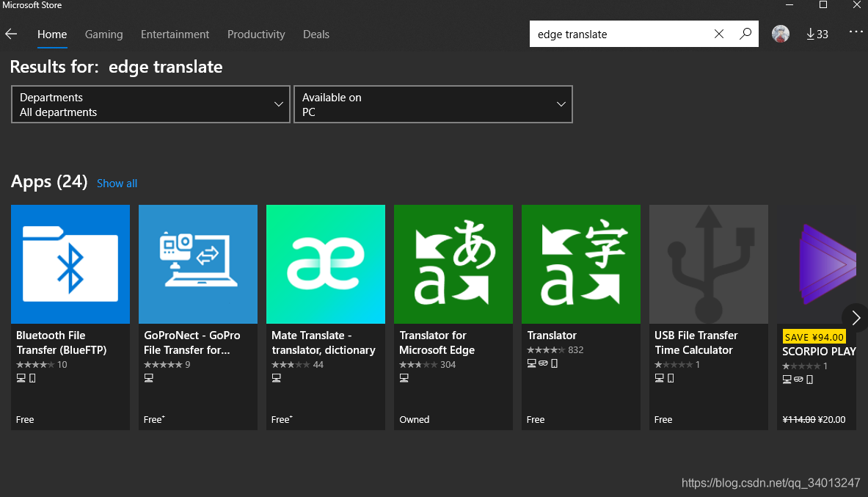Maximize the Microsoft Store window
This screenshot has width=868, height=497.
point(823,5)
